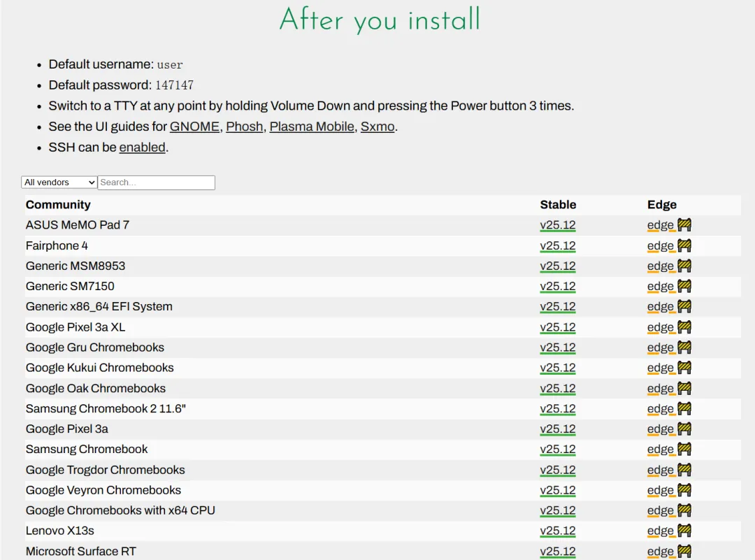This screenshot has height=560, width=755.
Task: Click edge barrier icon for Chromebooks with x64 CPU
Action: click(x=684, y=510)
